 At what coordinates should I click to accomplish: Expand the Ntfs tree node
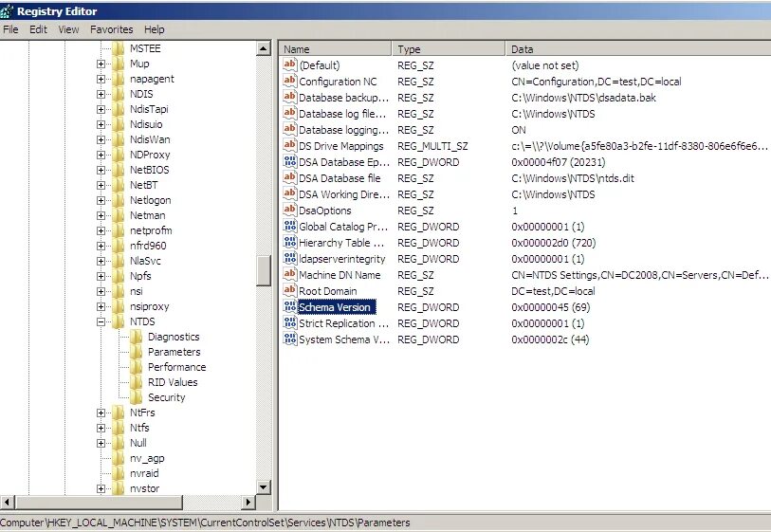(101, 429)
